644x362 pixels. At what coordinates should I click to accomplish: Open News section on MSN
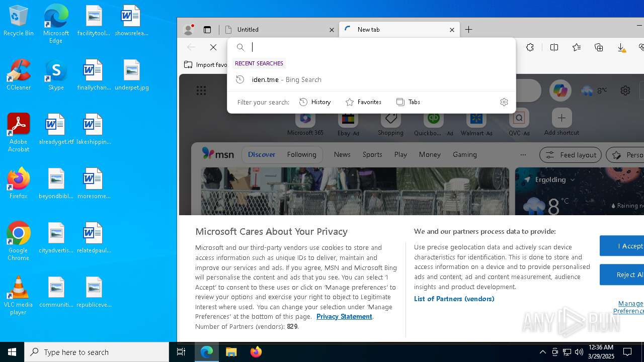click(x=342, y=155)
